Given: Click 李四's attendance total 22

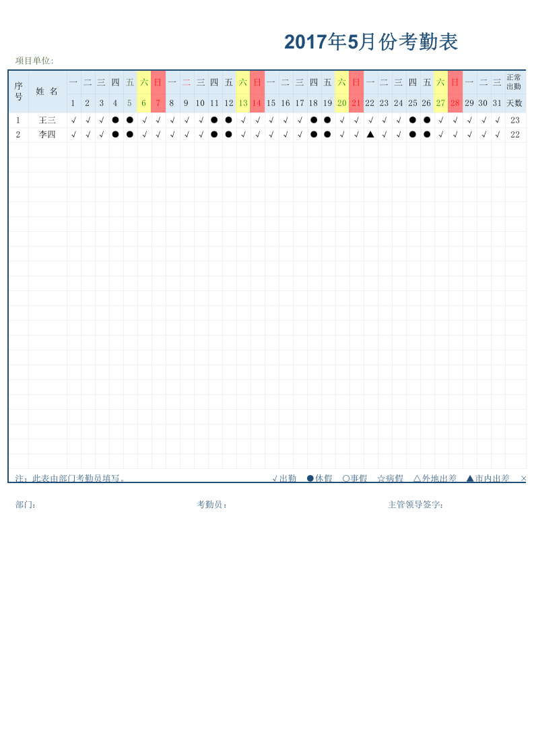Looking at the screenshot, I should (515, 135).
